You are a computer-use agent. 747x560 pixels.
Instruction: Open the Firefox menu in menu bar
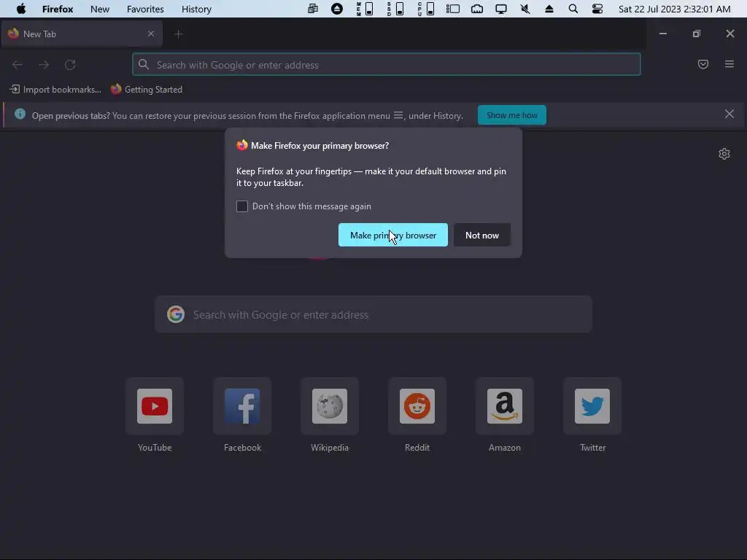click(58, 9)
